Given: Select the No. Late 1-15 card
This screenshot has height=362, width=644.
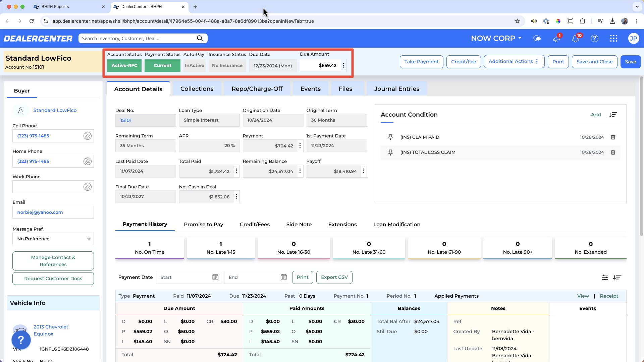Looking at the screenshot, I should pyautogui.click(x=221, y=248).
